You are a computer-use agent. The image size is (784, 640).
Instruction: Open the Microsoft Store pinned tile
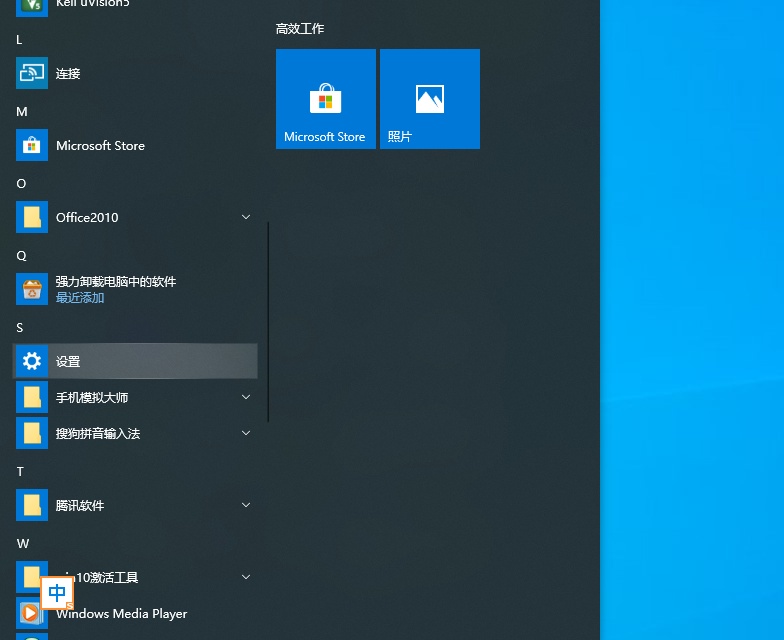click(x=326, y=99)
